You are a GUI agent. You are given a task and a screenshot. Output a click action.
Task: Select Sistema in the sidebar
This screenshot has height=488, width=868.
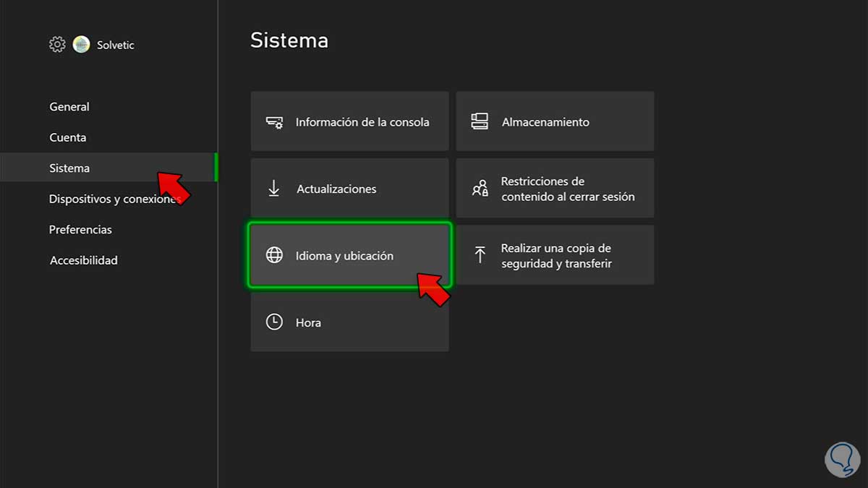[69, 168]
